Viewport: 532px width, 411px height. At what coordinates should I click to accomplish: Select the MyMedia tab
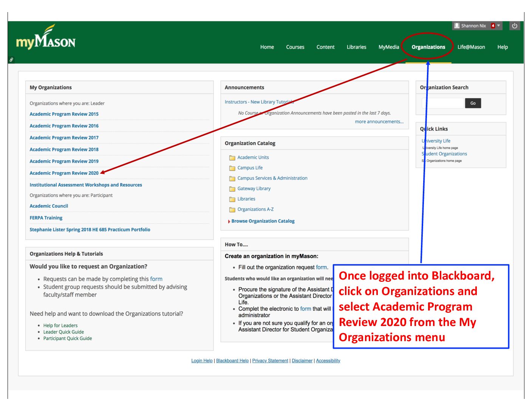[389, 47]
